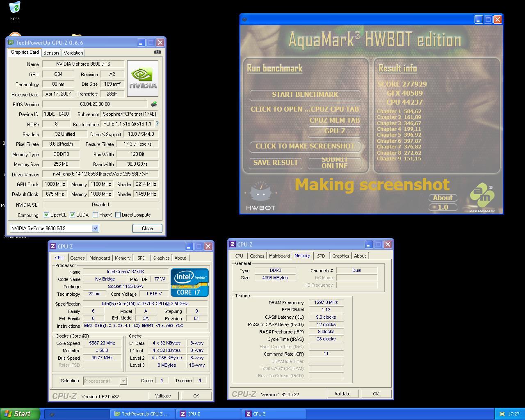Click the AquaMark window title bar icon
Viewport: 525px width, 420px height.
244,19
